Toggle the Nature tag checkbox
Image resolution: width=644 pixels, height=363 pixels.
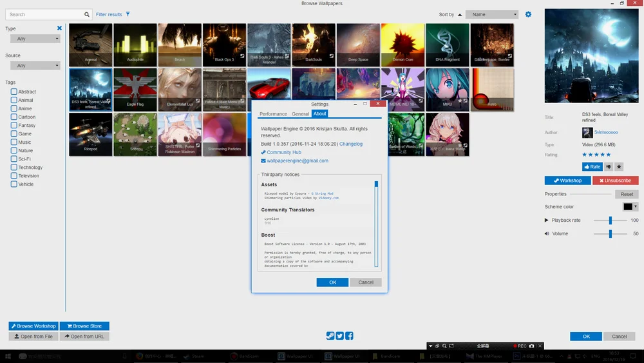(x=14, y=150)
